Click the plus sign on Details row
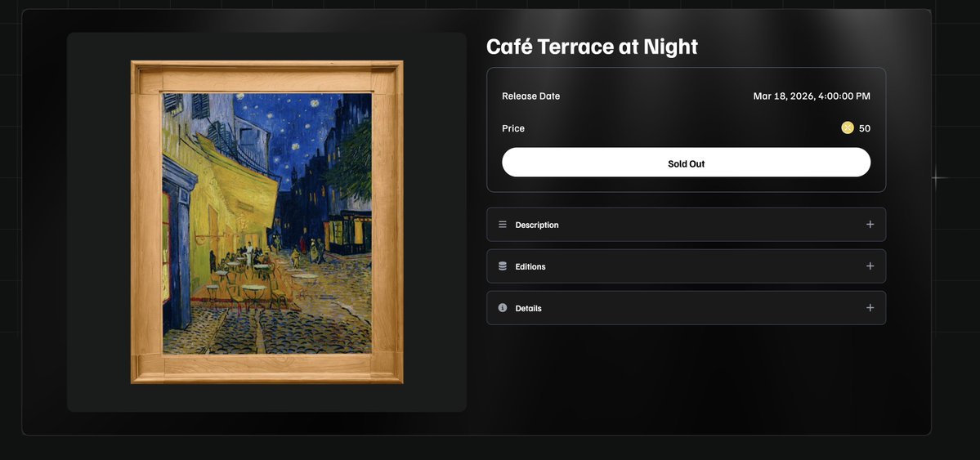This screenshot has width=980, height=460. [870, 307]
